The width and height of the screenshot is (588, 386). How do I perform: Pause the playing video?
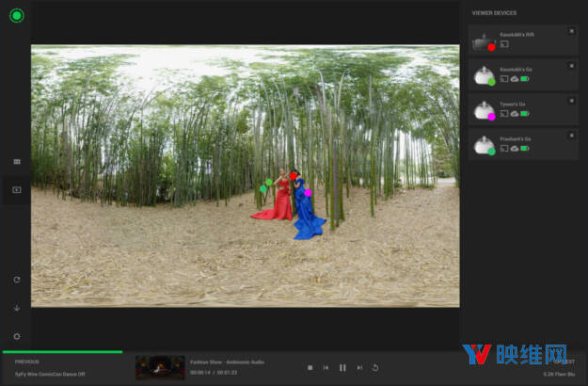coord(342,368)
